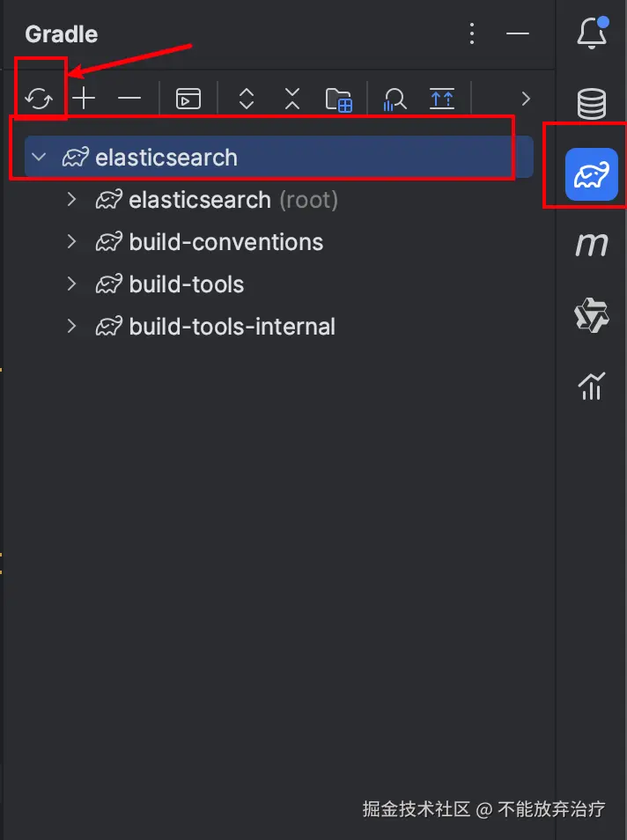Open the Execute Gradle Task icon
Viewport: 627px width, 840px height.
(x=188, y=99)
